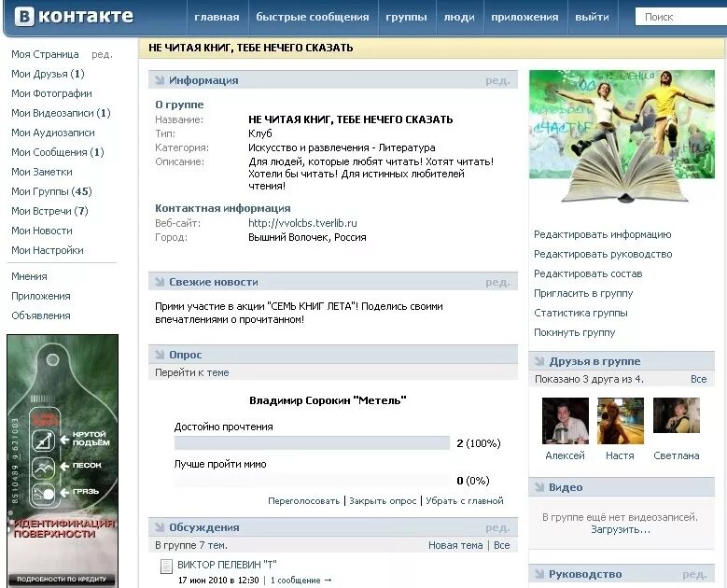Go to группы in top menu
This screenshot has height=588, width=727.
pos(406,17)
